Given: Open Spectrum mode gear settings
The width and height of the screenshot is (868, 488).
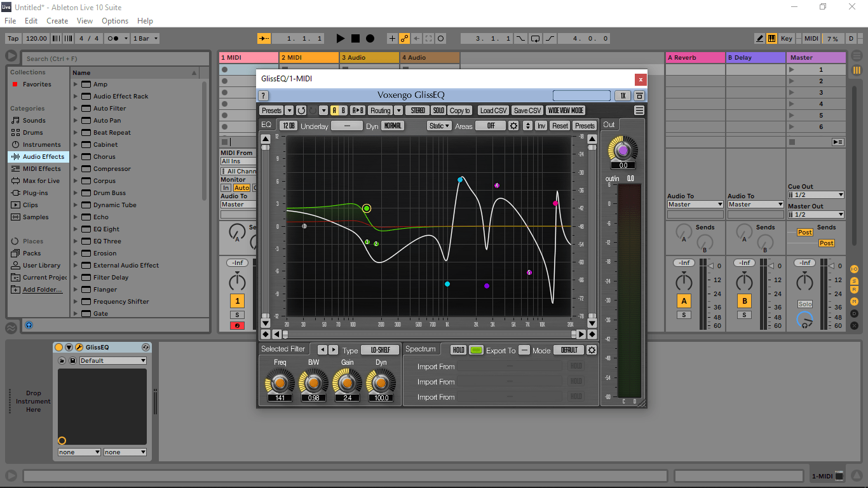Looking at the screenshot, I should pos(592,350).
